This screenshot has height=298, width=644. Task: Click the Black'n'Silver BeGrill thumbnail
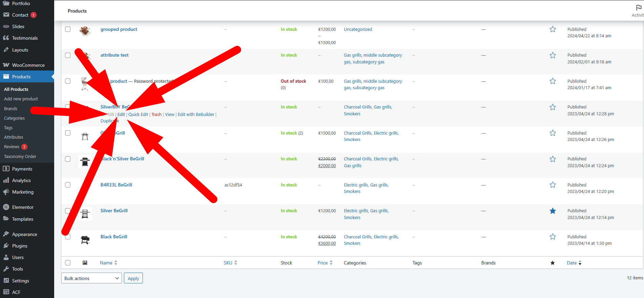click(85, 162)
